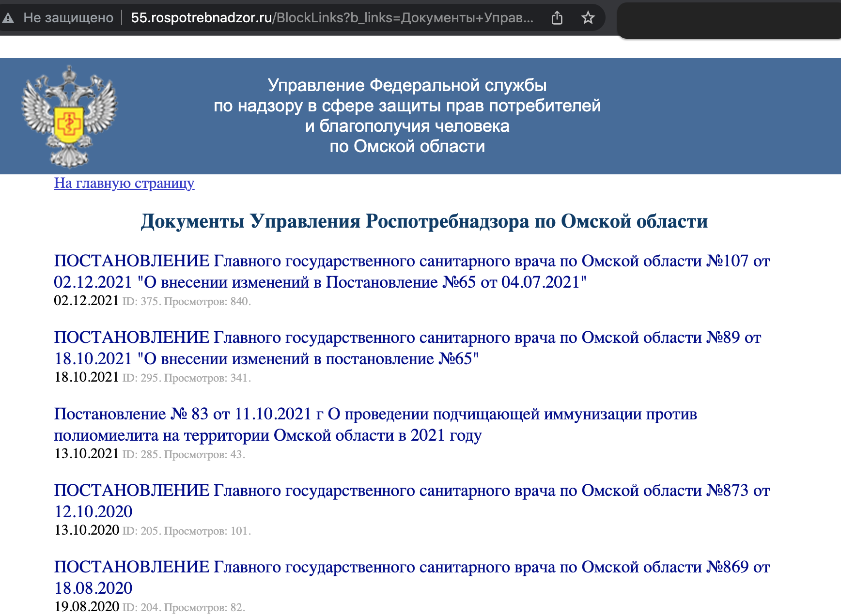Click date text '13.10.2020' under fourth document

coord(86,530)
